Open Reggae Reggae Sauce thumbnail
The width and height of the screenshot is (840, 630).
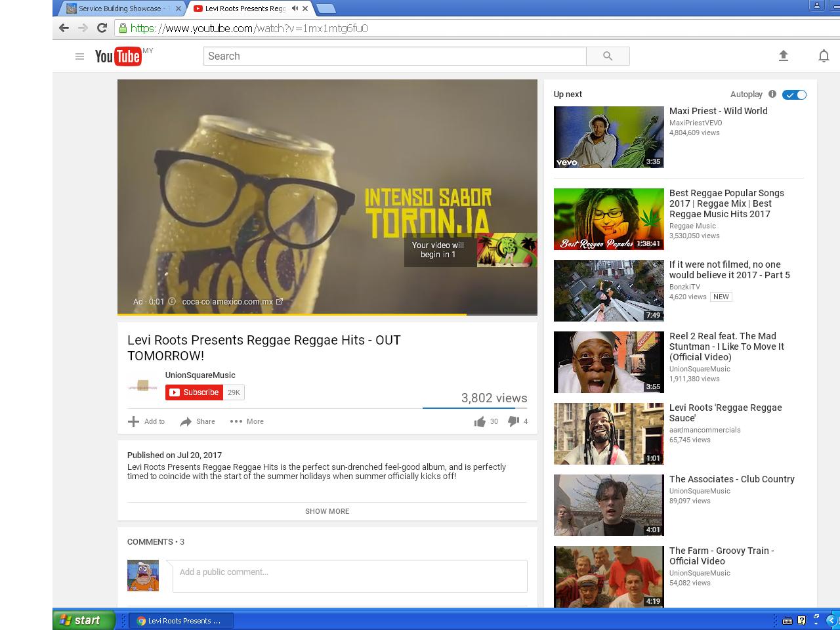(x=609, y=434)
